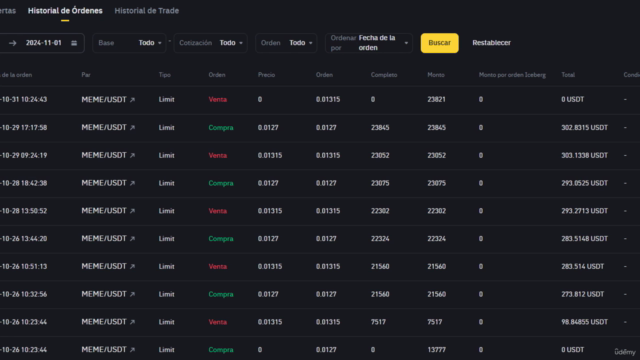Open MEME/USDT link icon in the 13777 Compra row
Image resolution: width=640 pixels, height=360 pixels.
132,350
